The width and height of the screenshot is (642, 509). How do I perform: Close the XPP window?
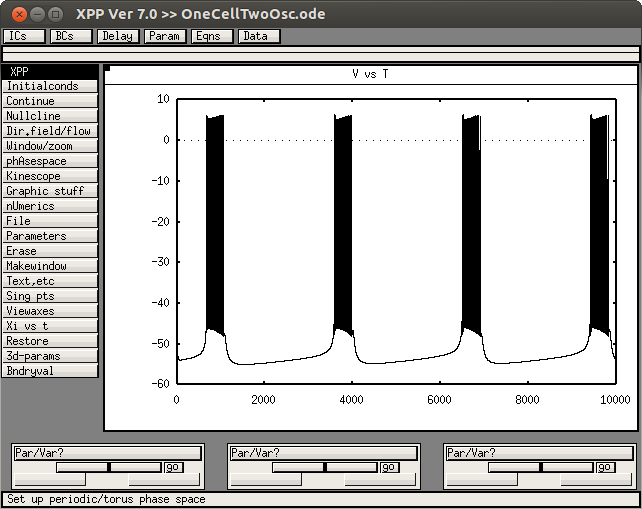[x=19, y=14]
